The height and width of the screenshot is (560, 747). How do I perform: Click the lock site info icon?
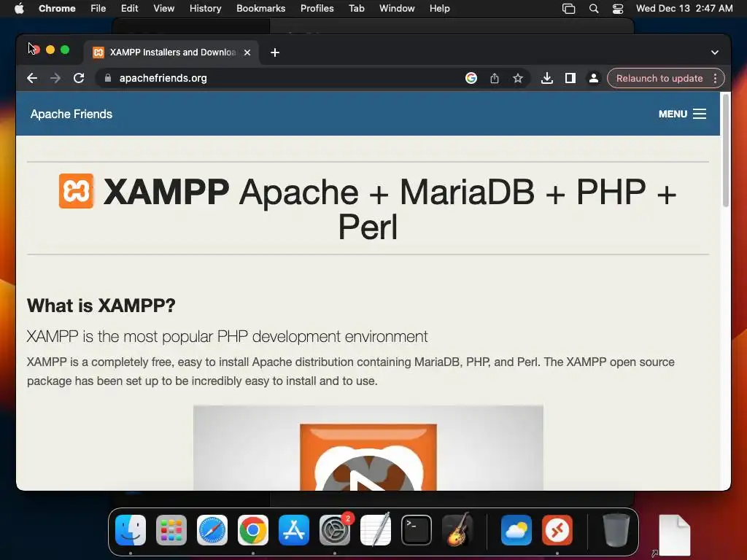coord(108,78)
